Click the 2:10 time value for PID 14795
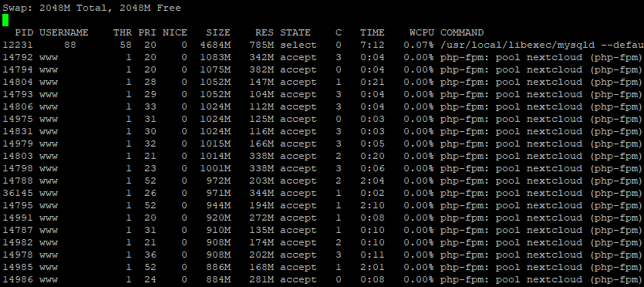Screen dimensions: 644x287 tap(372, 205)
